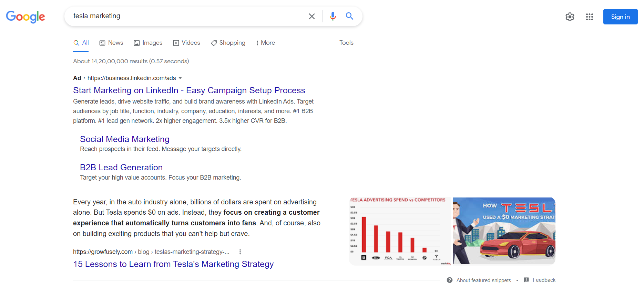644x300 pixels.
Task: Click the Sign in button
Action: pos(620,17)
